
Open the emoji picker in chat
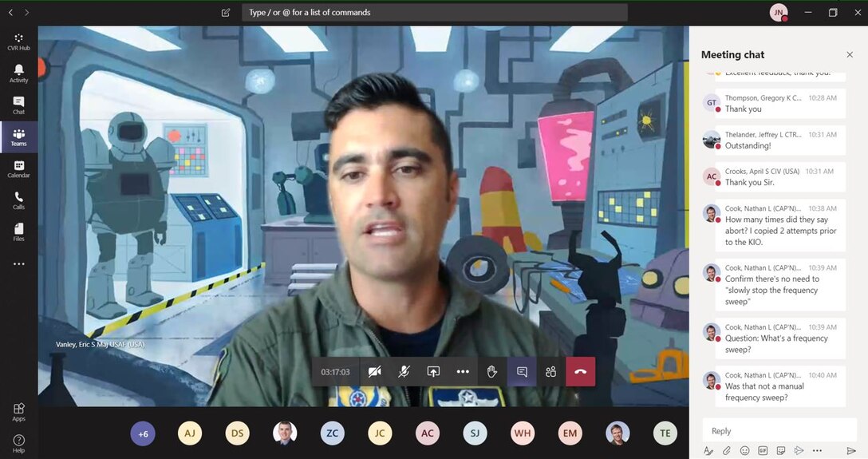pyautogui.click(x=744, y=451)
